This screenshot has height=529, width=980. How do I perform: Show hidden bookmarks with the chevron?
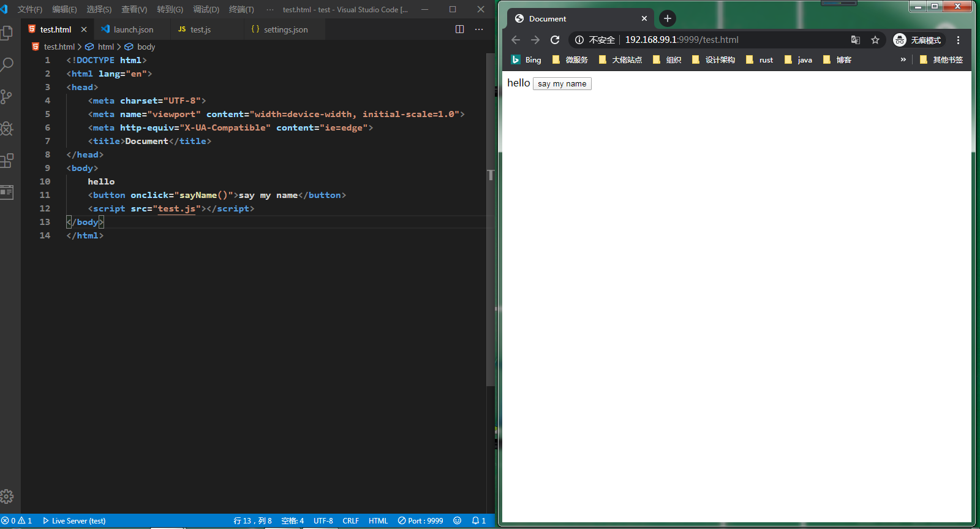(903, 59)
